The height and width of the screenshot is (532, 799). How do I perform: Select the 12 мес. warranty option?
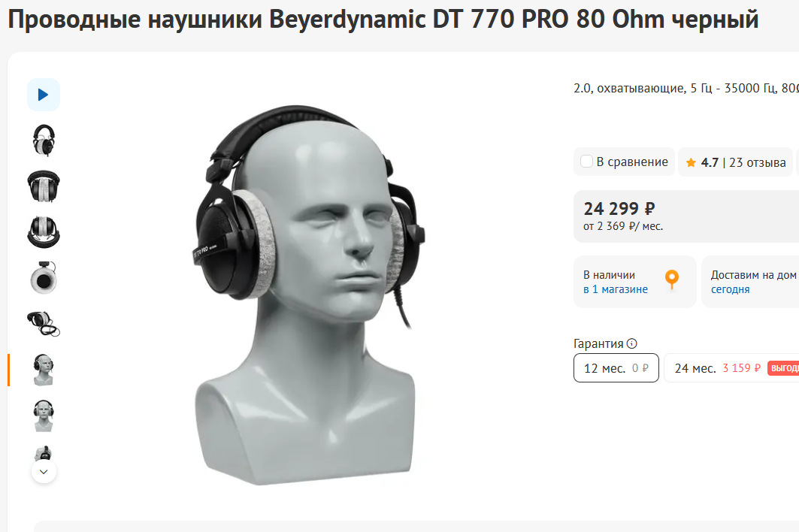pos(616,368)
